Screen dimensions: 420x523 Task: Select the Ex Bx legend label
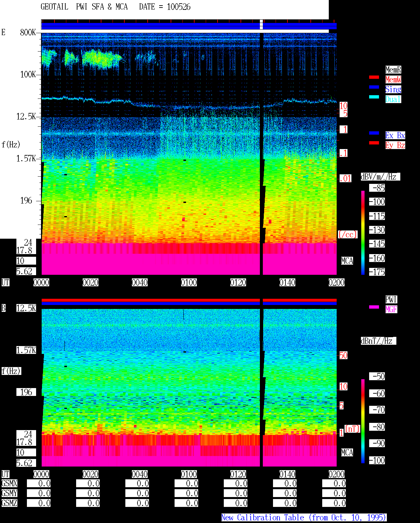395,135
